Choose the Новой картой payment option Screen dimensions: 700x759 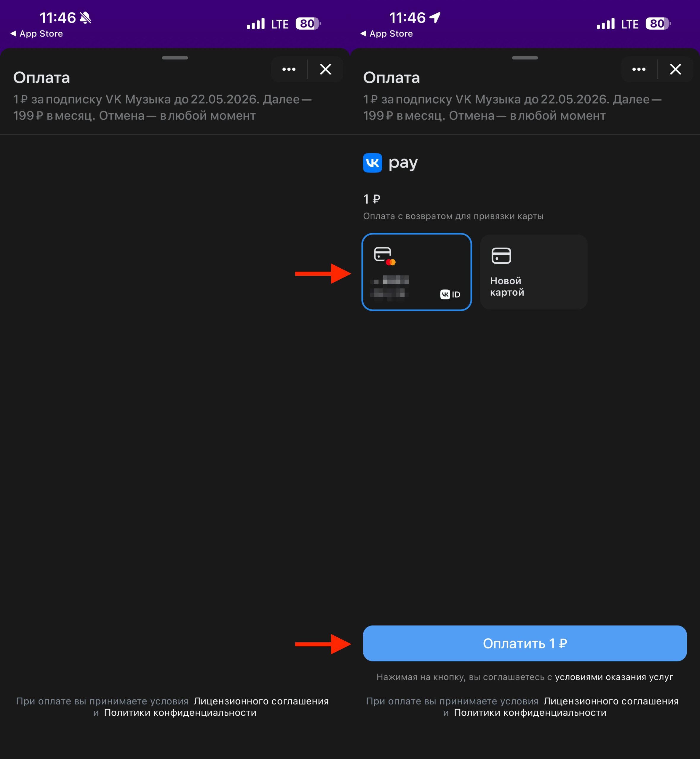[x=533, y=272]
